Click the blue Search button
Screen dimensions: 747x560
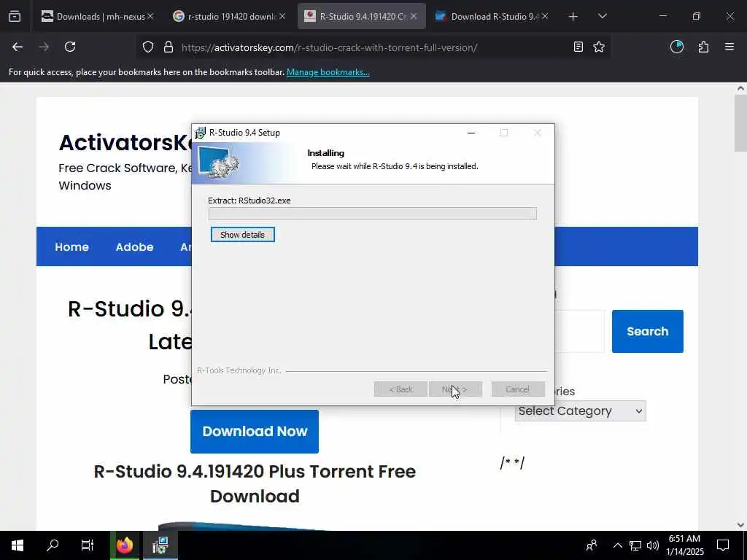point(648,332)
